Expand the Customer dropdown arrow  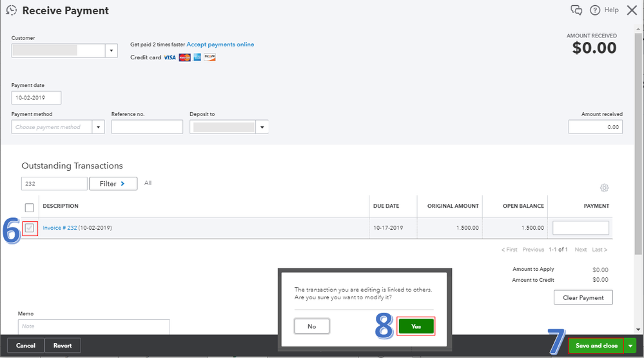tap(112, 50)
